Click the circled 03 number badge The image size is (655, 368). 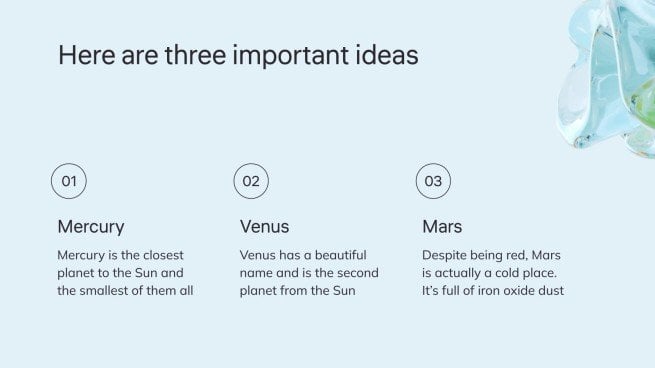click(x=433, y=181)
